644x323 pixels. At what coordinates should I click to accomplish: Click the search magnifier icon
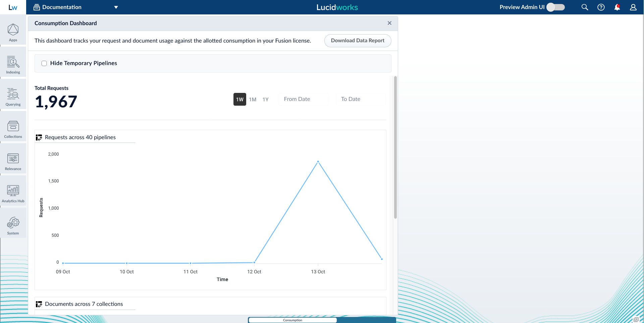click(585, 7)
